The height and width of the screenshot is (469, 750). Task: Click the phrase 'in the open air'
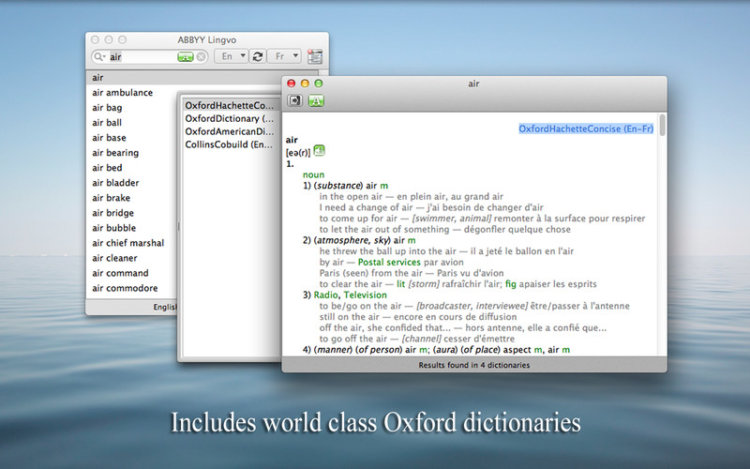pos(351,196)
